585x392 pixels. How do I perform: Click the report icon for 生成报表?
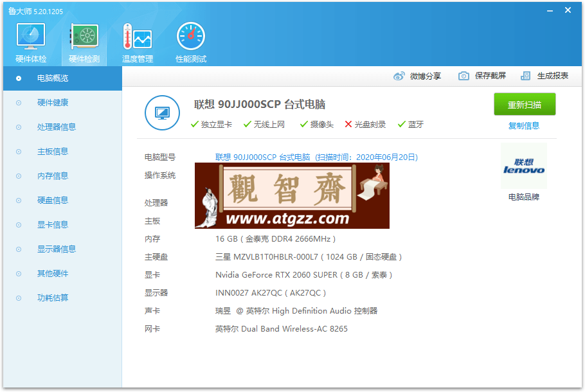coord(525,76)
